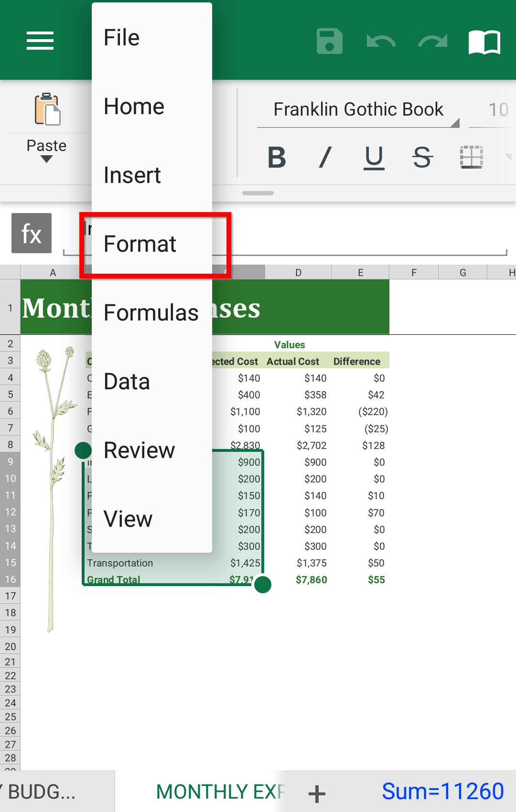
Task: Select the Transportation row label
Action: point(120,563)
